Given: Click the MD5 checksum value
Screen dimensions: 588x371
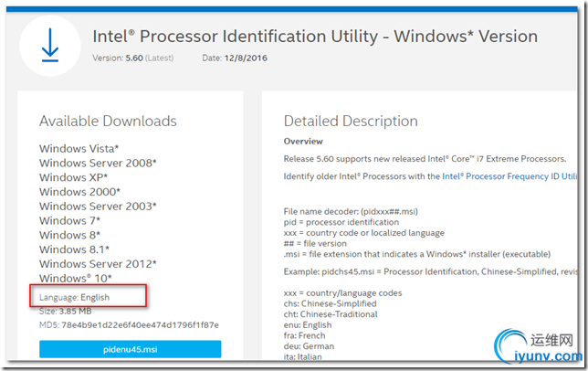Looking at the screenshot, I should (140, 325).
